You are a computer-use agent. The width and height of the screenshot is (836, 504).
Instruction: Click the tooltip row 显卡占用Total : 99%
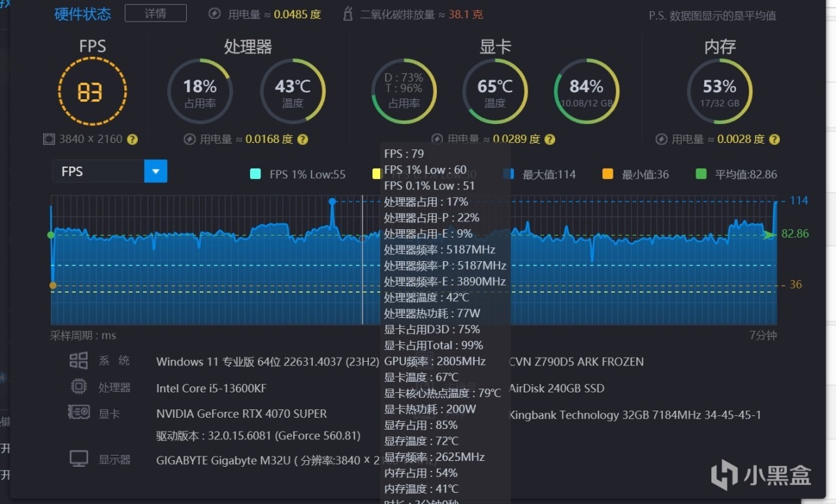[434, 345]
